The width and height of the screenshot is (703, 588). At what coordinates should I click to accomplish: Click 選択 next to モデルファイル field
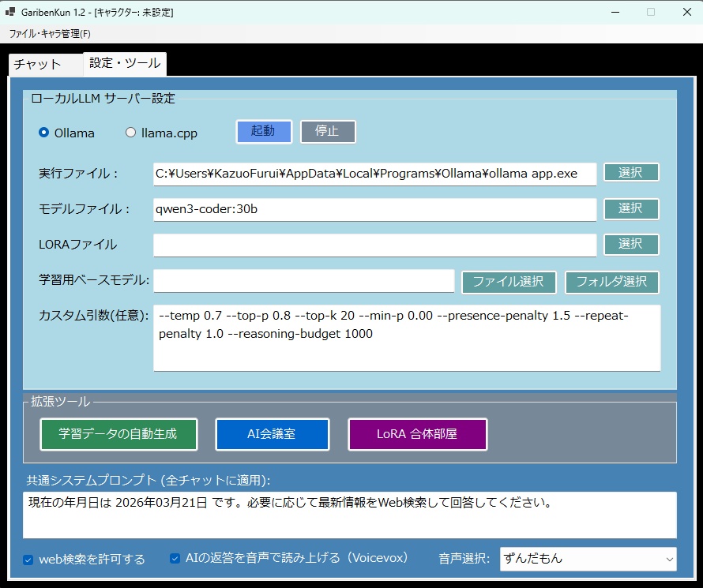tap(630, 208)
